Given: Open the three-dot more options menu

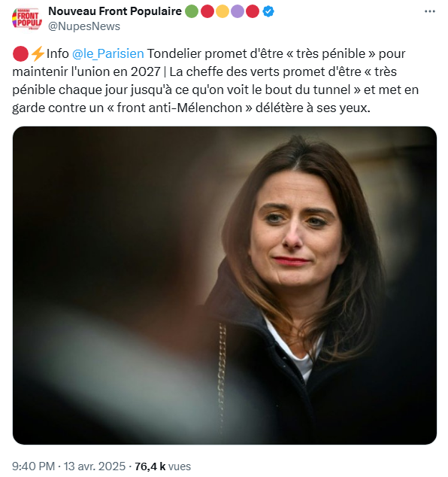Looking at the screenshot, I should (430, 11).
